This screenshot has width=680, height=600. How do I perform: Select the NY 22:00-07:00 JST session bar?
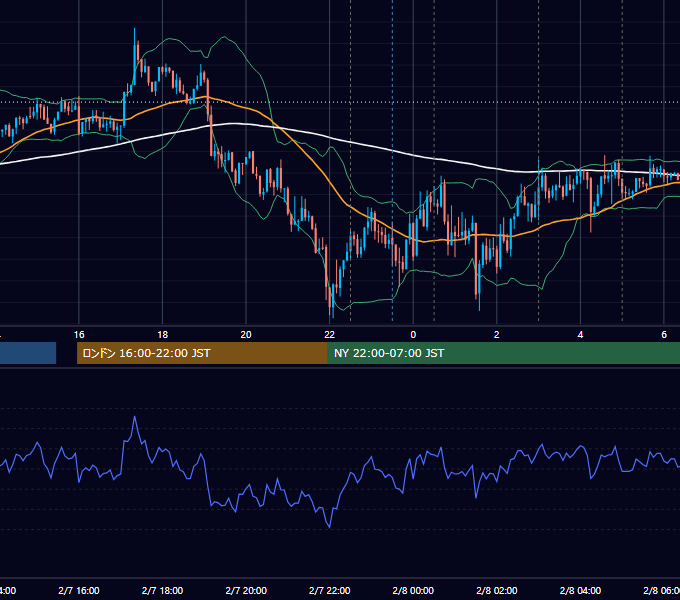coord(503,353)
